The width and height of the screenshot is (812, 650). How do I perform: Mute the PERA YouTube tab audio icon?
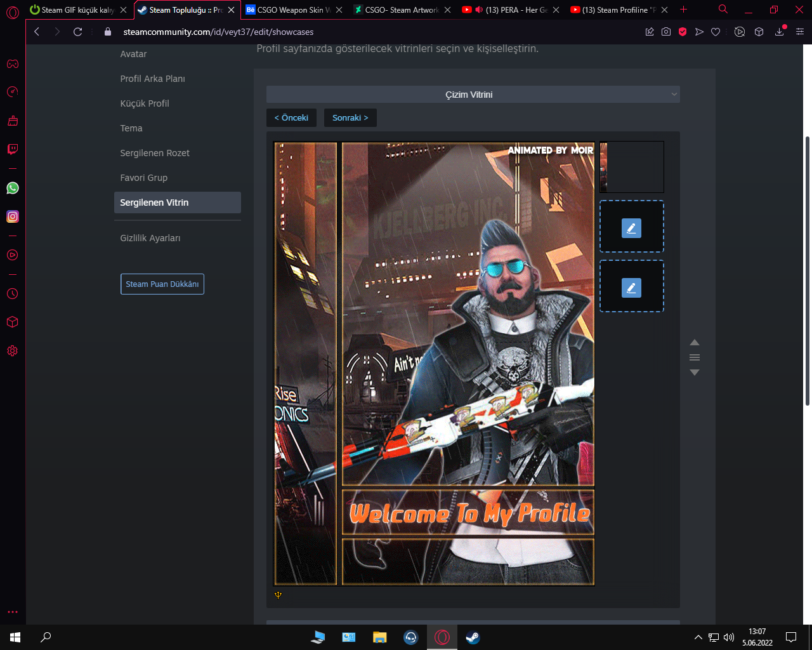tap(479, 10)
